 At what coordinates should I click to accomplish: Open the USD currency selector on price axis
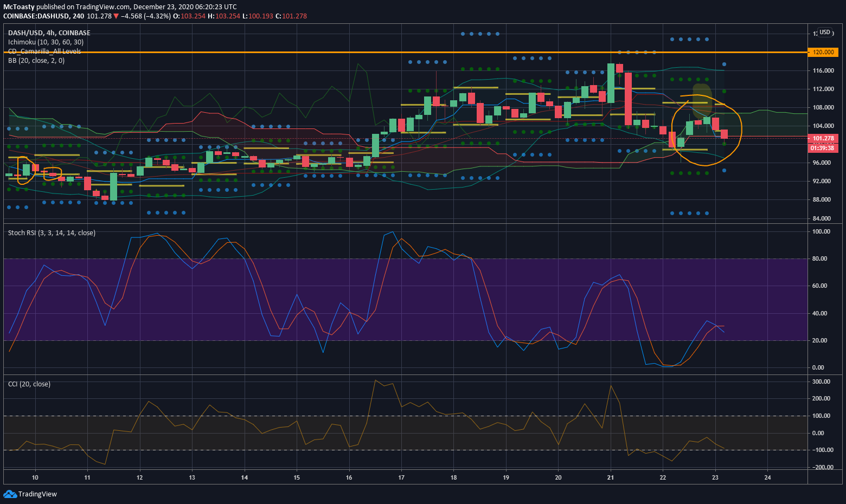point(825,33)
